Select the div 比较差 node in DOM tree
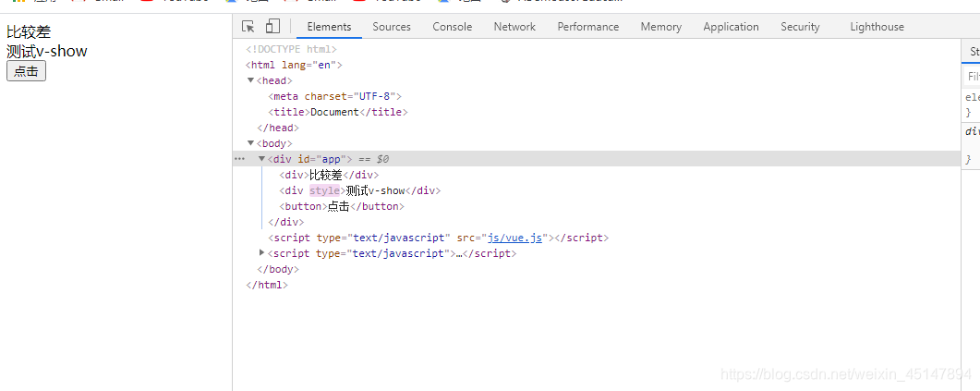The width and height of the screenshot is (980, 391). [329, 176]
